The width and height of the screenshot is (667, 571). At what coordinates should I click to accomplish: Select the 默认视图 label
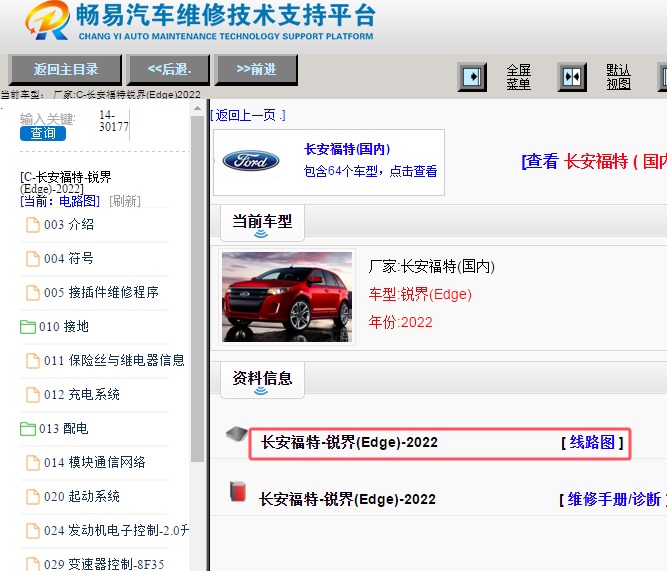coord(618,77)
